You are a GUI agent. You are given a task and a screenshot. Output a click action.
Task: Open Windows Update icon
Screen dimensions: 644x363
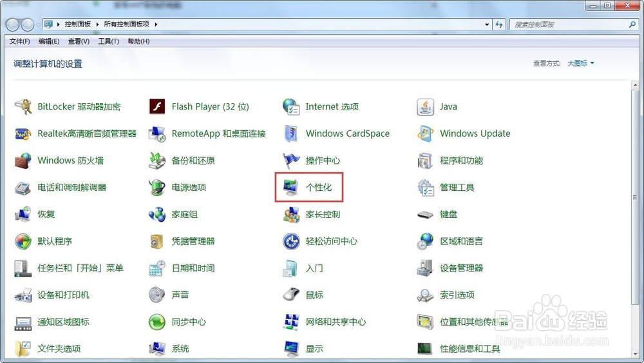(x=425, y=133)
